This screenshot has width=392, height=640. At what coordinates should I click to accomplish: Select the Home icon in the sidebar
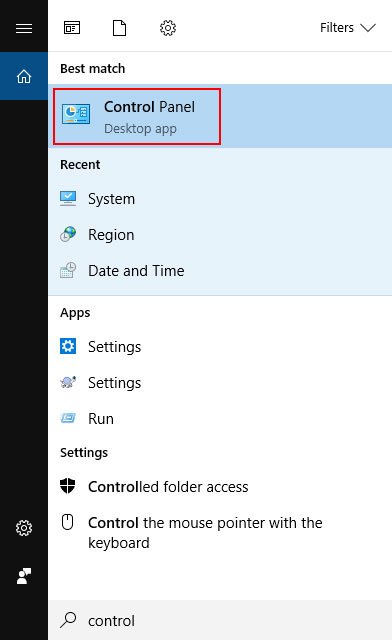(x=24, y=76)
